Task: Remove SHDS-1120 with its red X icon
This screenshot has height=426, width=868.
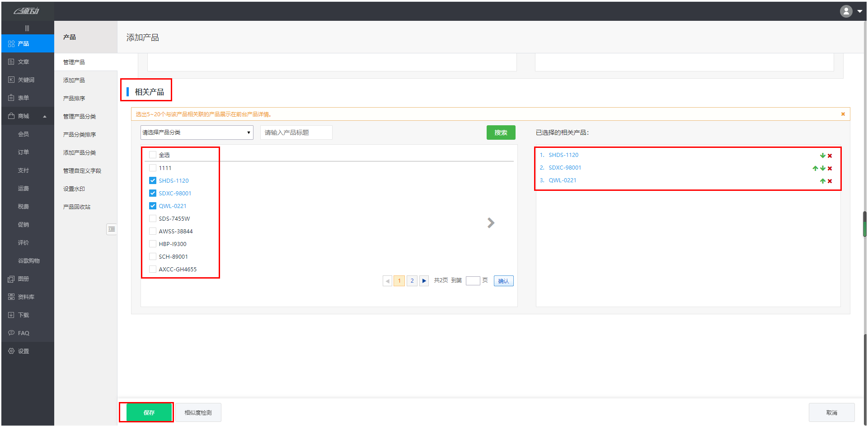Action: (x=830, y=156)
